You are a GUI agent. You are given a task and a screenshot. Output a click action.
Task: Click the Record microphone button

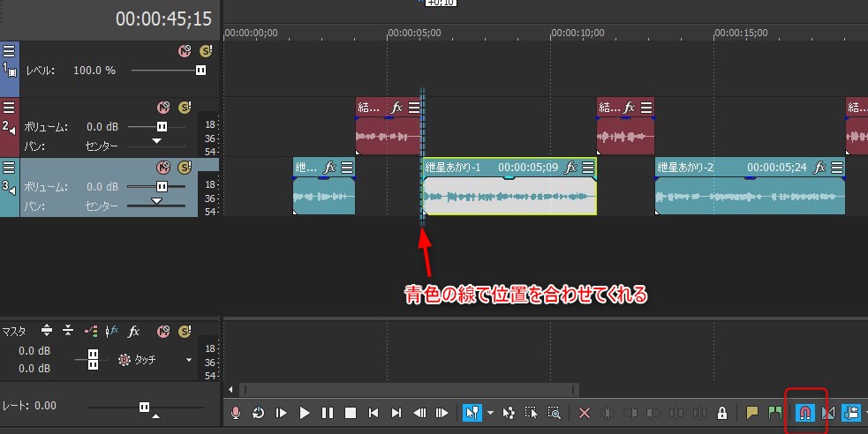point(236,413)
